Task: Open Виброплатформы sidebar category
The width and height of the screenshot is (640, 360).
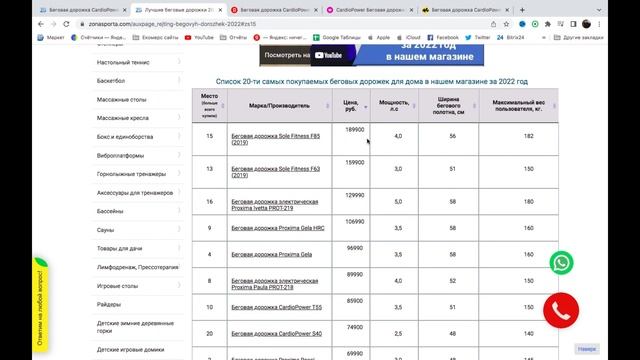Action: (120, 156)
